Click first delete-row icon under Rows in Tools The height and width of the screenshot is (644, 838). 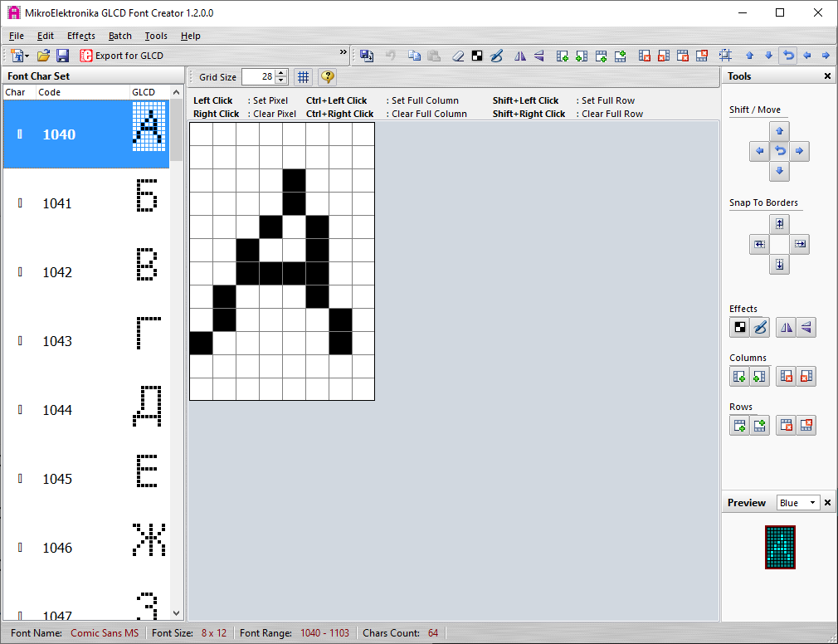(787, 426)
